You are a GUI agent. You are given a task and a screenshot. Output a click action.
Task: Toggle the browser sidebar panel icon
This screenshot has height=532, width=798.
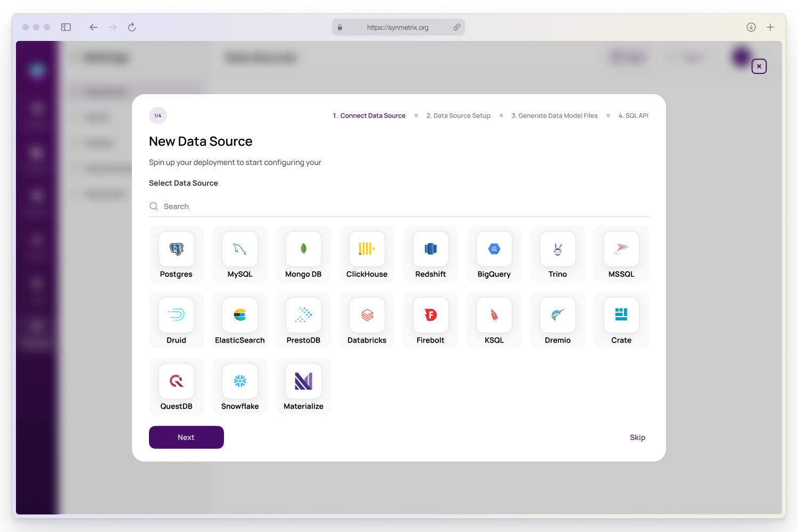[x=66, y=27]
